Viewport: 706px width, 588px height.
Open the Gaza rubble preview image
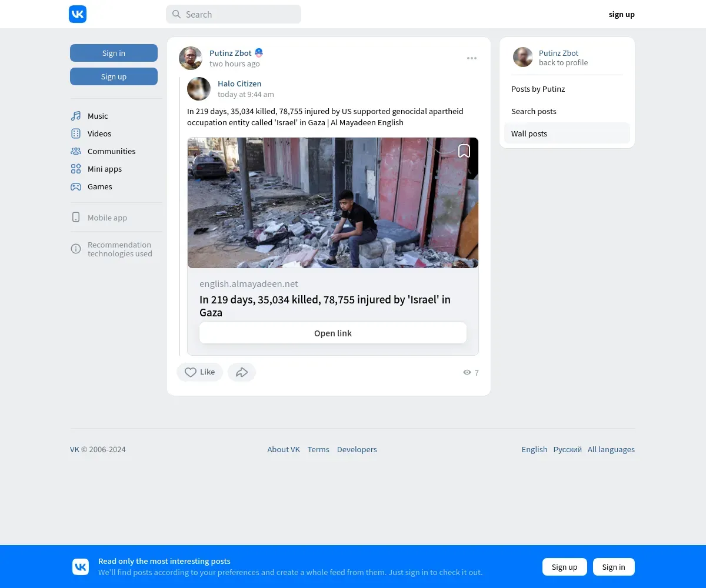[x=333, y=203]
